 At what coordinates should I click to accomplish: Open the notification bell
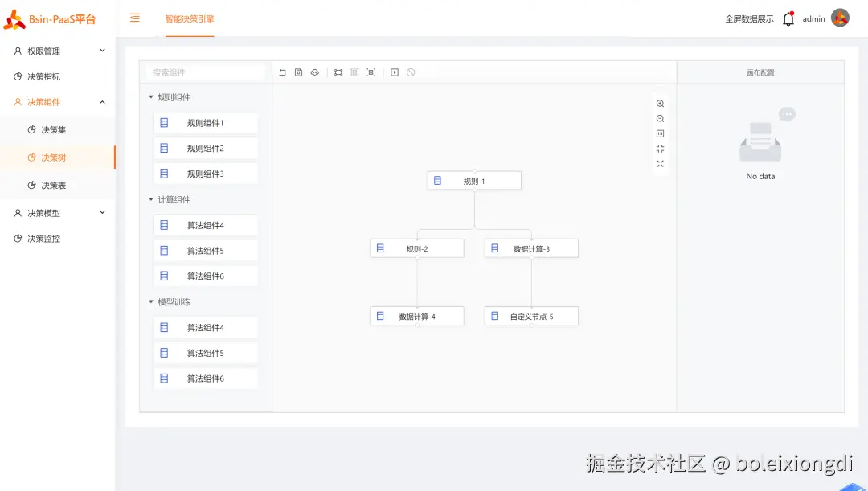pyautogui.click(x=788, y=18)
